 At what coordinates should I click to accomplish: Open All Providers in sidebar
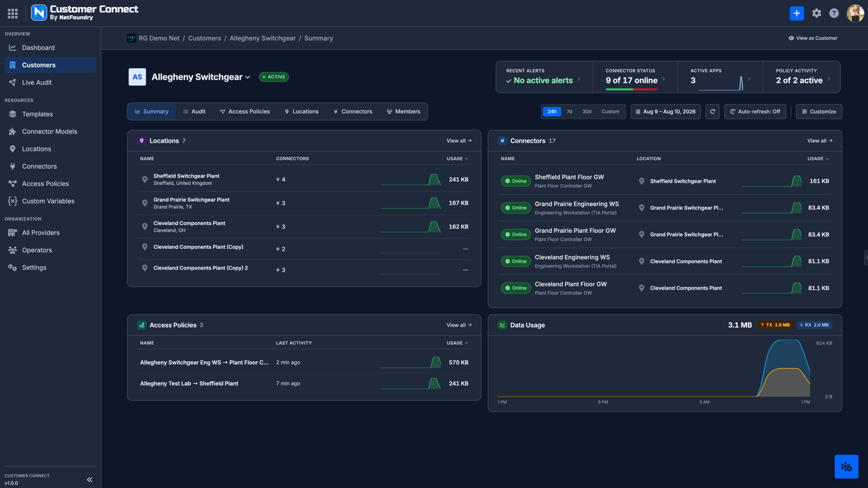coord(50,233)
